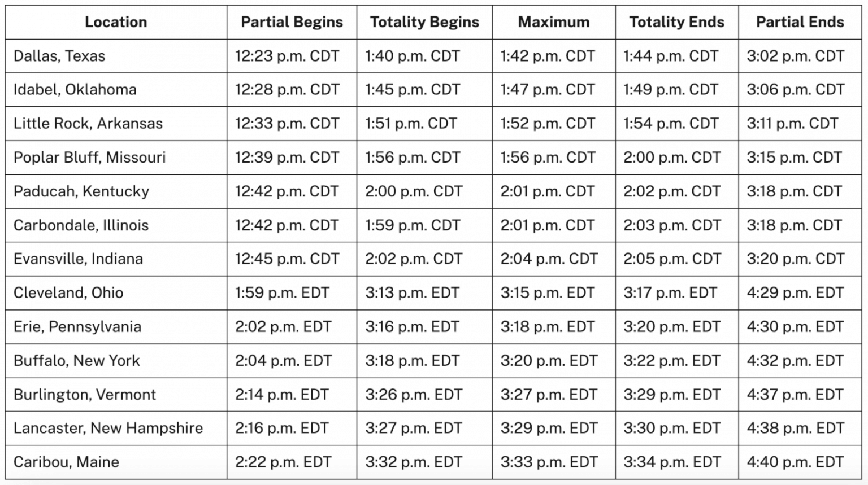
Task: Click the Location column header
Action: [116, 22]
